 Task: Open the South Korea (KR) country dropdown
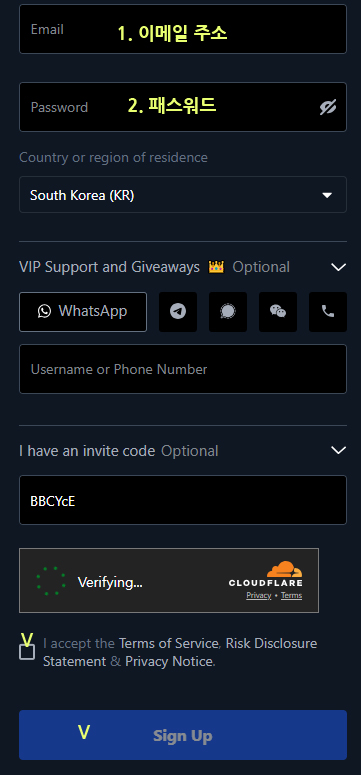click(183, 195)
